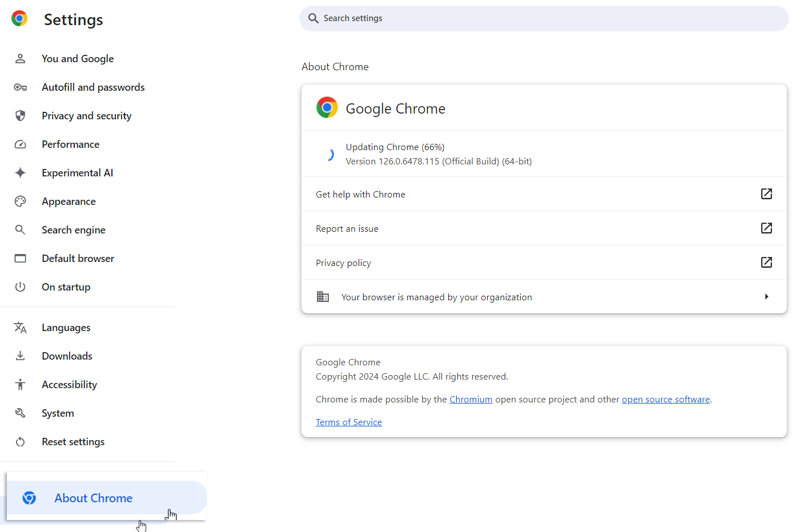The width and height of the screenshot is (800, 532).
Task: Click the Autofill and passwords key icon
Action: (x=21, y=87)
